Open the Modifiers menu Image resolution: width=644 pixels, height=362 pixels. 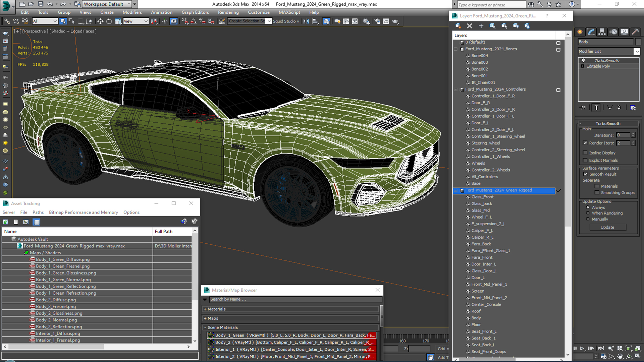tap(132, 12)
